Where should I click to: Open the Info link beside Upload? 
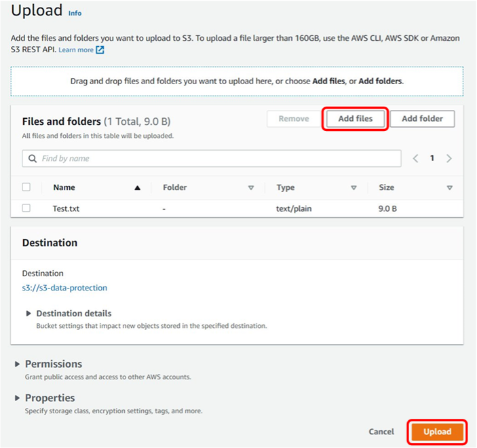click(75, 13)
